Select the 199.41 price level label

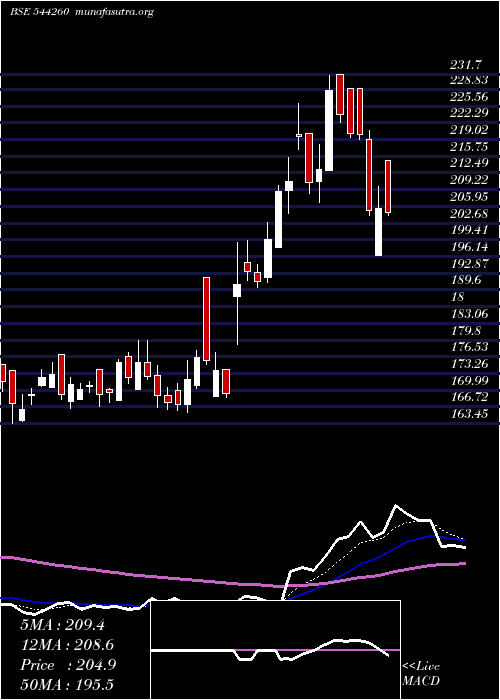point(469,230)
